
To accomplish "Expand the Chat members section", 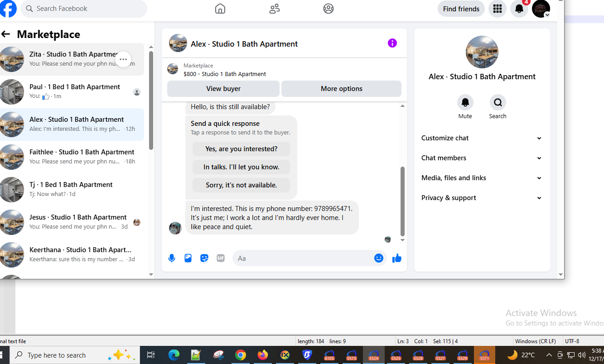I will [x=482, y=158].
